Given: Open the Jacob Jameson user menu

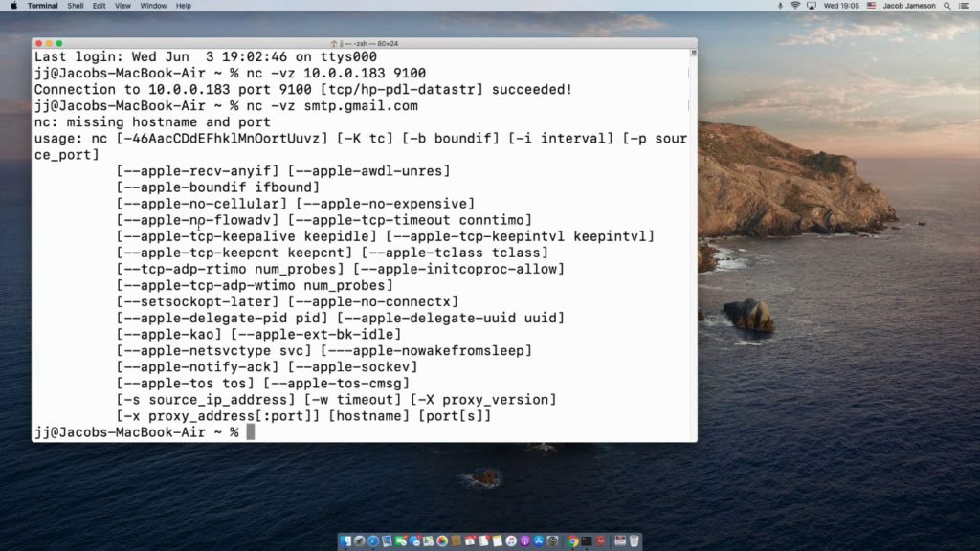Looking at the screenshot, I should (x=909, y=6).
